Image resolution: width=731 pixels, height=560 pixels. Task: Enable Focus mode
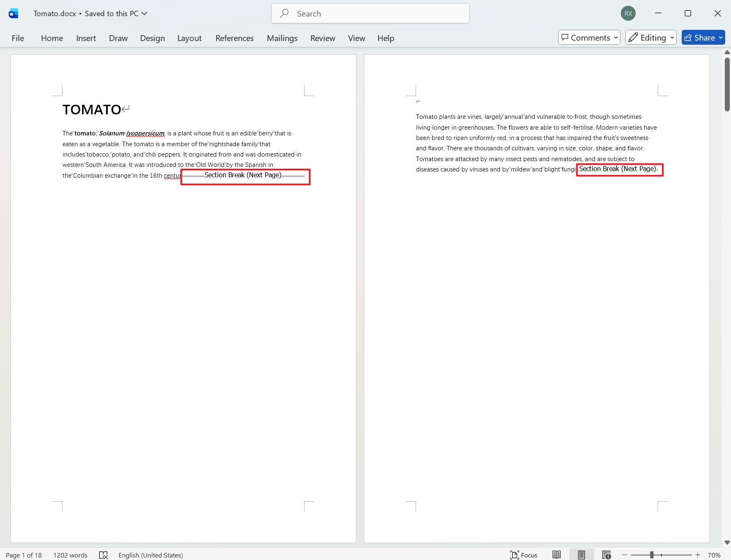(523, 555)
